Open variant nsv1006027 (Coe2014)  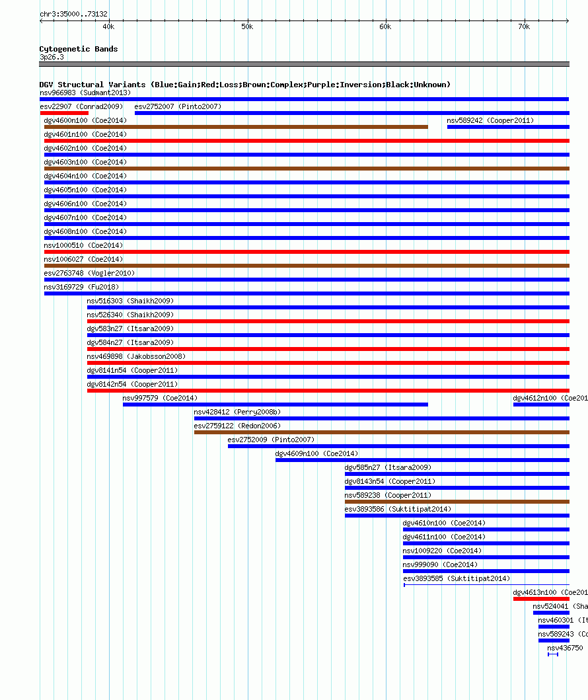click(83, 259)
